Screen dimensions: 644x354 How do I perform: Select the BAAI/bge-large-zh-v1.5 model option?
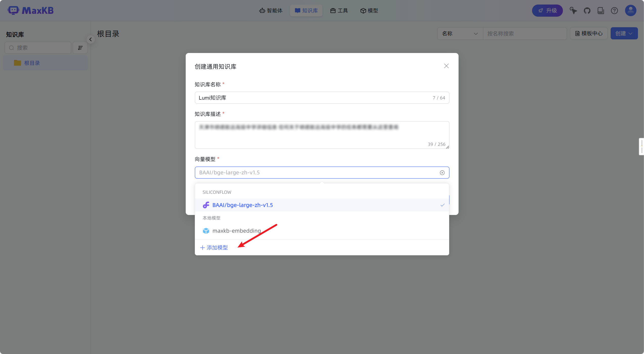coord(243,205)
